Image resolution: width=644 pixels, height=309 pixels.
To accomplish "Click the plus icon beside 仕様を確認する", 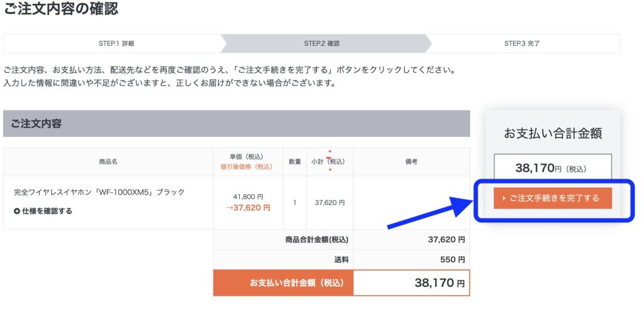I will click(x=17, y=211).
